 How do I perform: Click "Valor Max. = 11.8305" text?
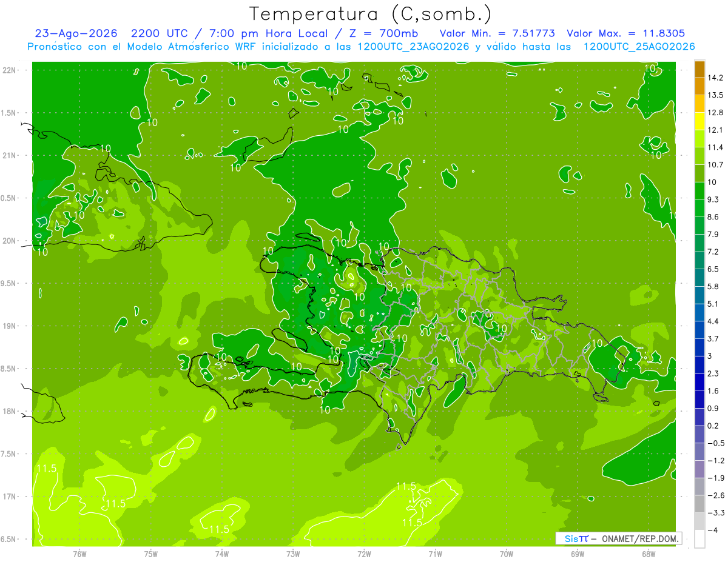pyautogui.click(x=625, y=33)
